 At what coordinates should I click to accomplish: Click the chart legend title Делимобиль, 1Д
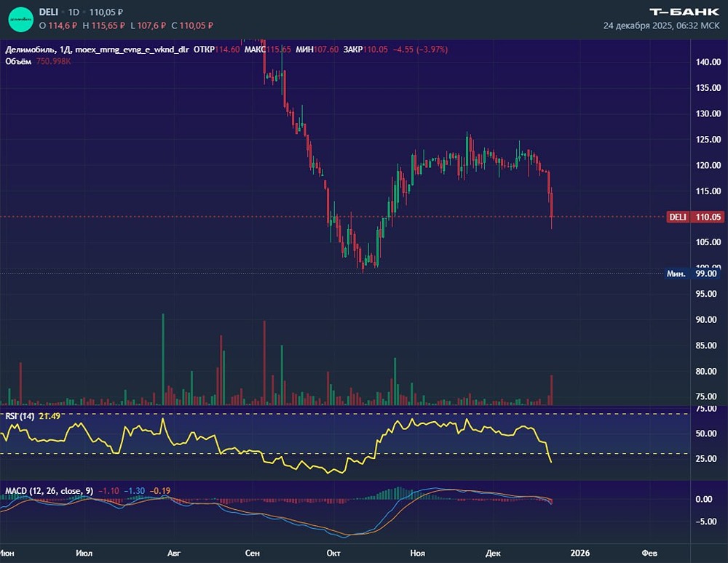click(38, 49)
